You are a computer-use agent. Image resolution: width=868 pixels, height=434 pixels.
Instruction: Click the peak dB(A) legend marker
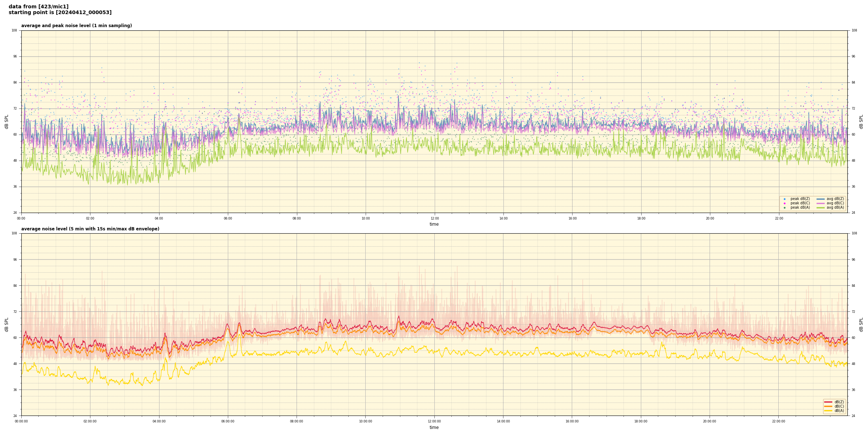pos(784,208)
